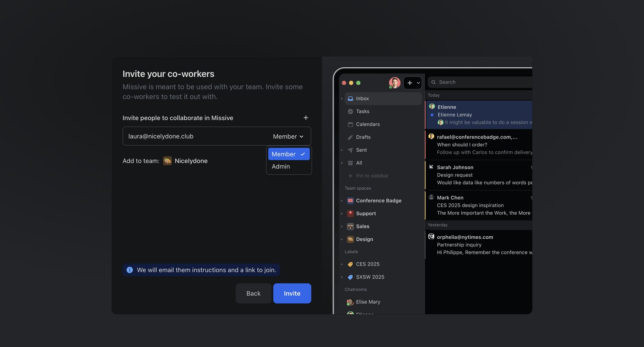Click the Drafts pencil icon
Image resolution: width=644 pixels, height=347 pixels.
(x=350, y=137)
